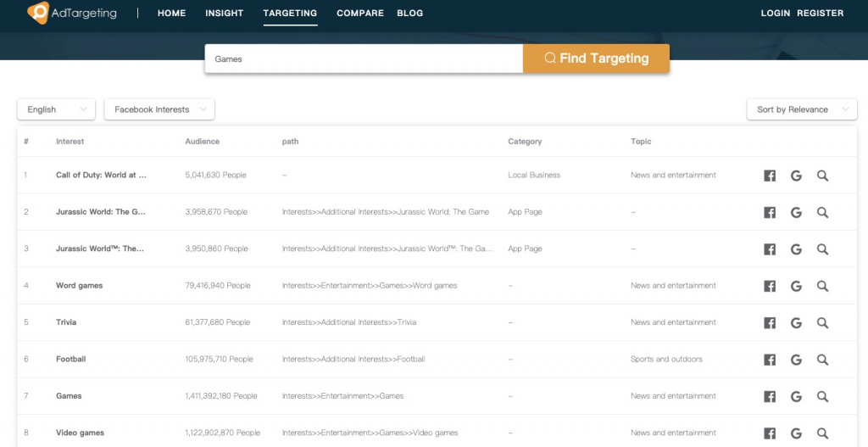This screenshot has height=447, width=868.
Task: Open Facebook icon for Jurassic World: The G... row
Action: [x=770, y=212]
